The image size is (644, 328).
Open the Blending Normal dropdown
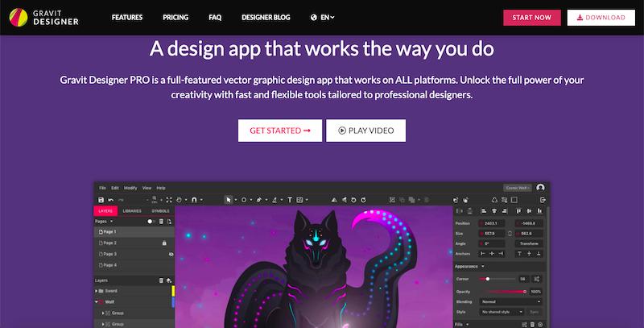tap(511, 301)
